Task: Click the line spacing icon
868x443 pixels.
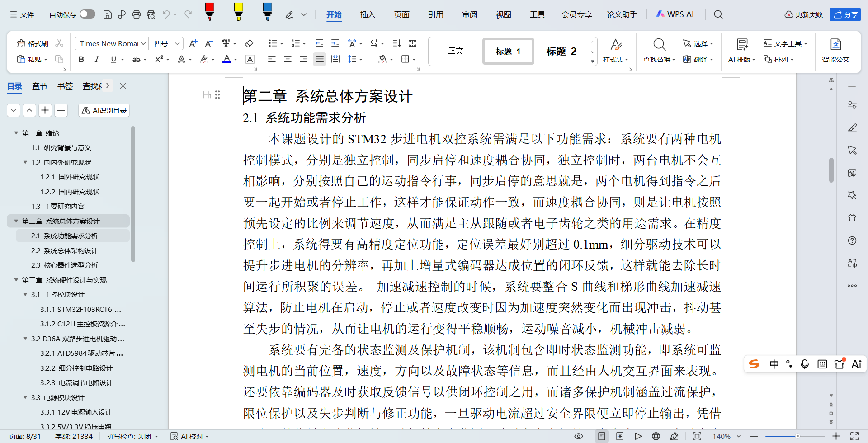Action: tap(352, 59)
